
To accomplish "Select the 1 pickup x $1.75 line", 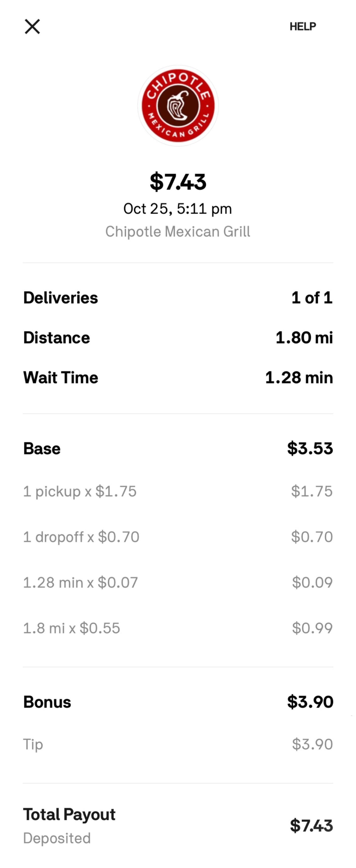I will point(80,491).
